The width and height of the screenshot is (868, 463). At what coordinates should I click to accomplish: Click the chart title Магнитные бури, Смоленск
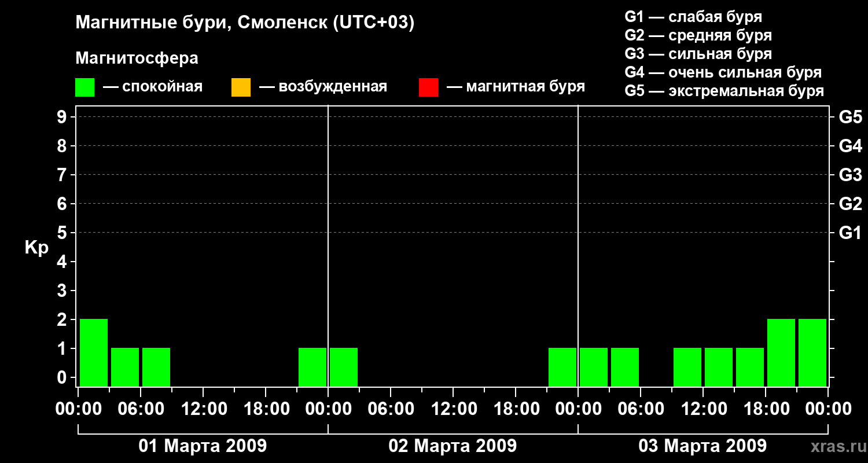245,23
